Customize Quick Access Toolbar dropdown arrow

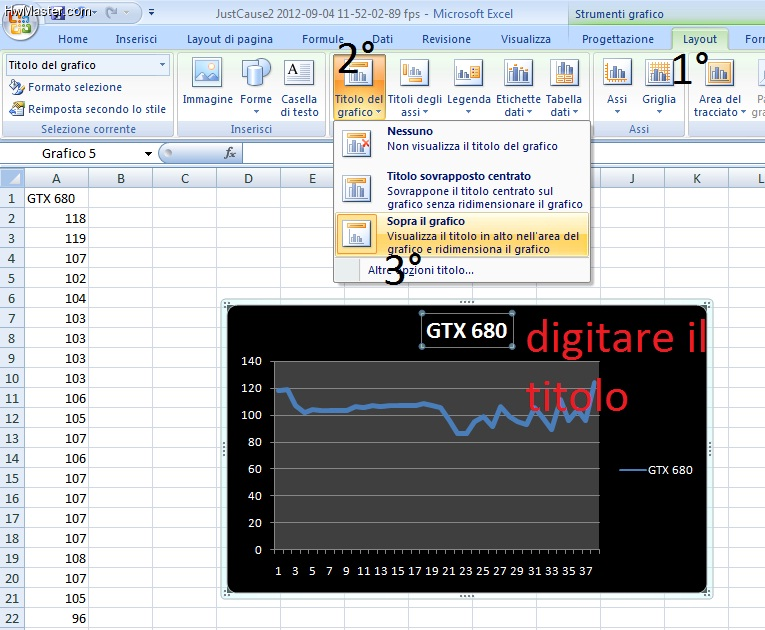point(152,12)
